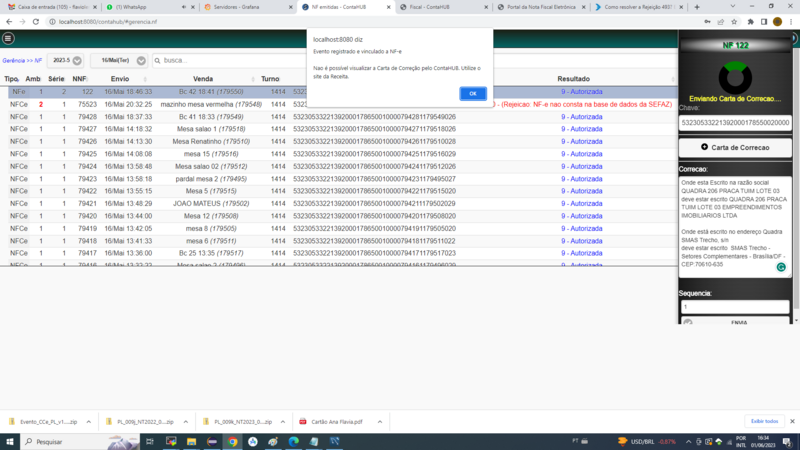
Task: Click venda 'JOAO MATEUS (179502)' cell
Action: pos(211,204)
